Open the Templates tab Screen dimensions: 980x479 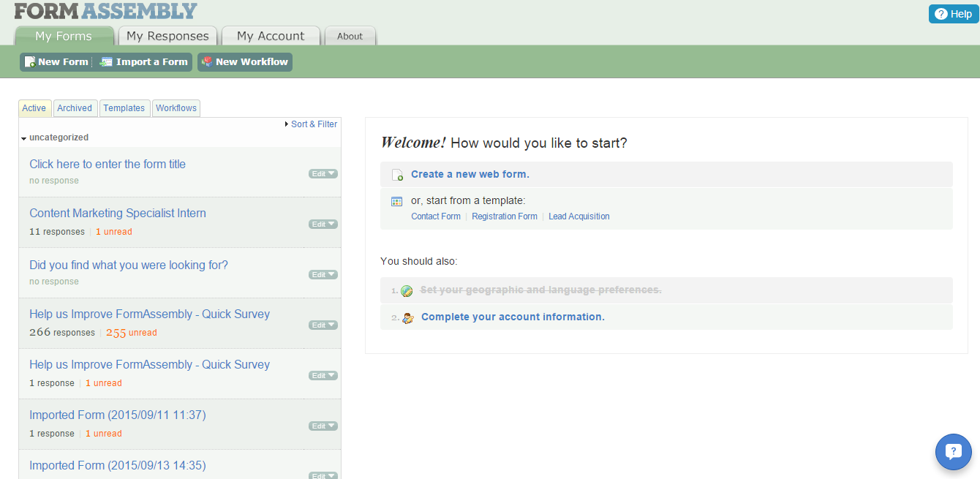pos(124,108)
